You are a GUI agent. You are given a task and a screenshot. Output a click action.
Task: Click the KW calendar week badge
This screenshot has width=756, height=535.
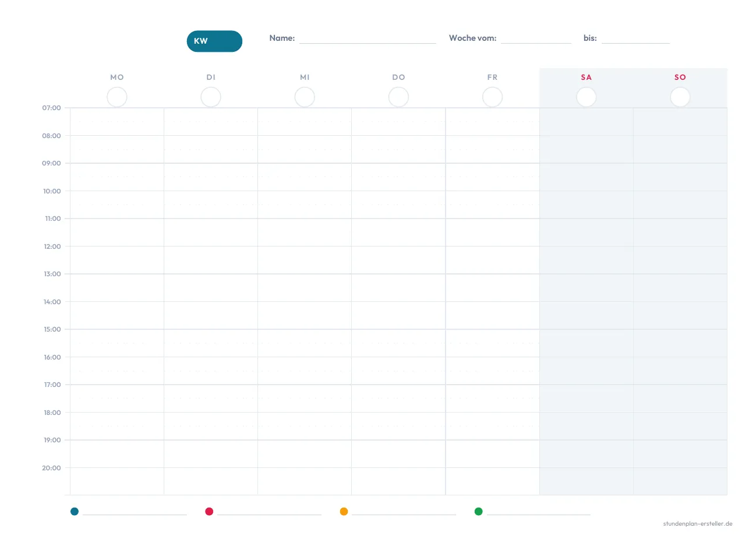point(214,41)
